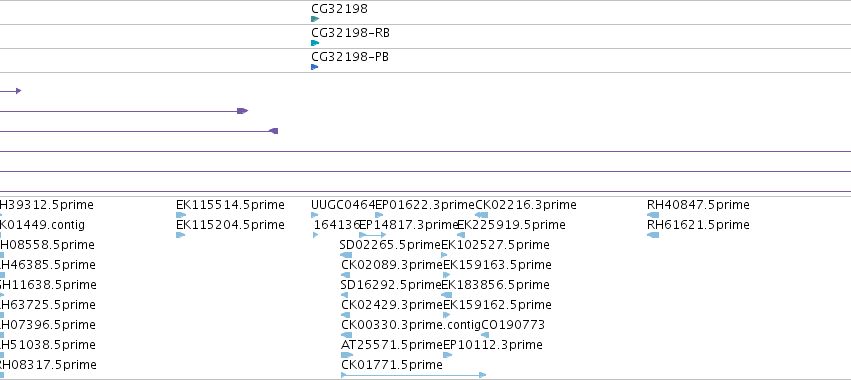Screen dimensions: 851x380
Task: Select the purple block ending the third purple line
Action: click(x=274, y=131)
